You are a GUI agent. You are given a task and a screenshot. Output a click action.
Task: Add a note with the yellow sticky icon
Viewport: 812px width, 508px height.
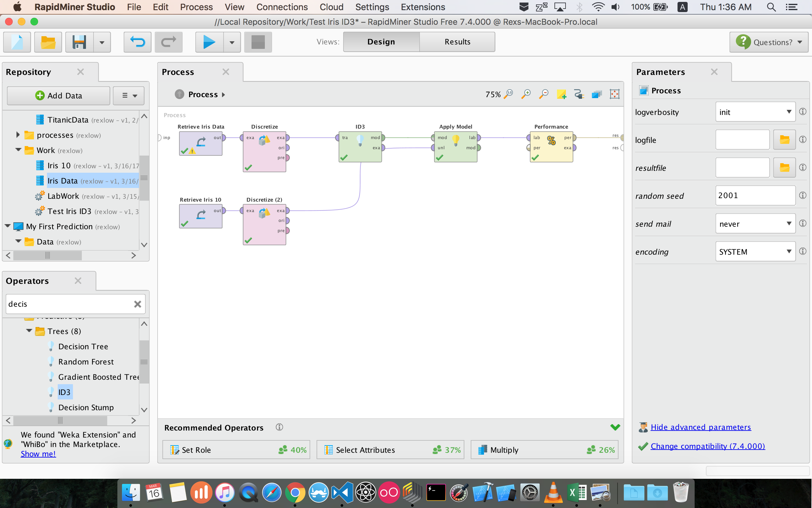point(561,94)
